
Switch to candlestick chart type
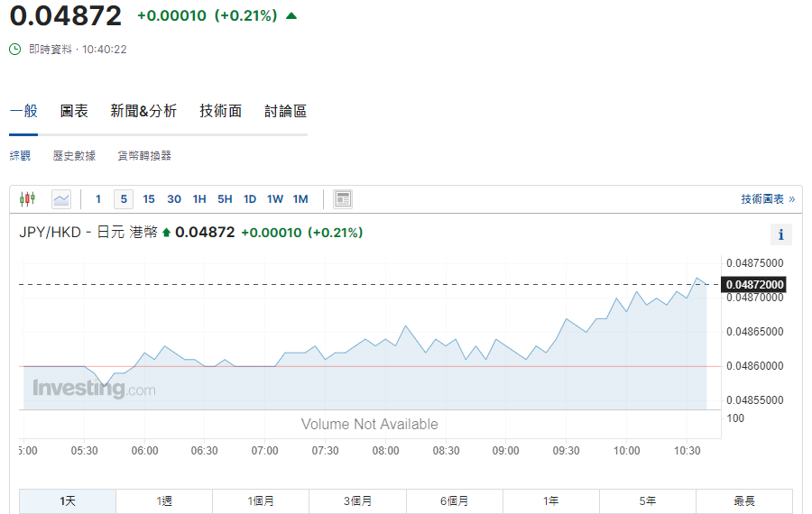click(27, 199)
